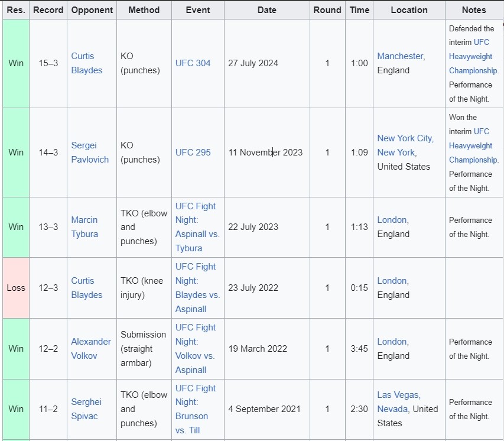Click the date 4 September 2021
Viewport: 504px width, 441px height.
[264, 409]
